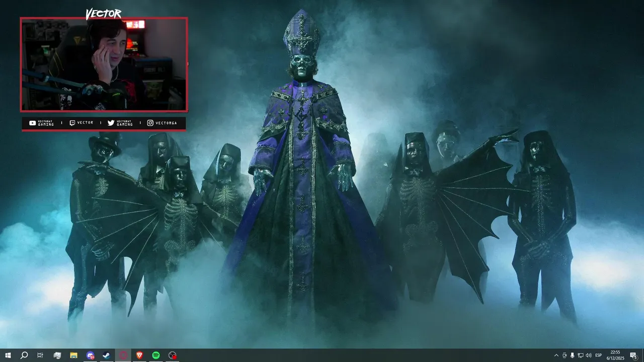The width and height of the screenshot is (644, 362).
Task: Click the Twitch Vector label
Action: (x=81, y=123)
